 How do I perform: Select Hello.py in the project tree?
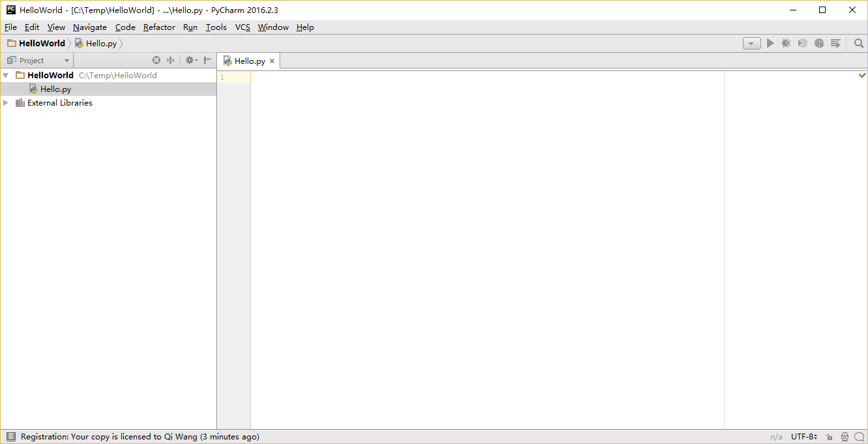(x=108, y=89)
